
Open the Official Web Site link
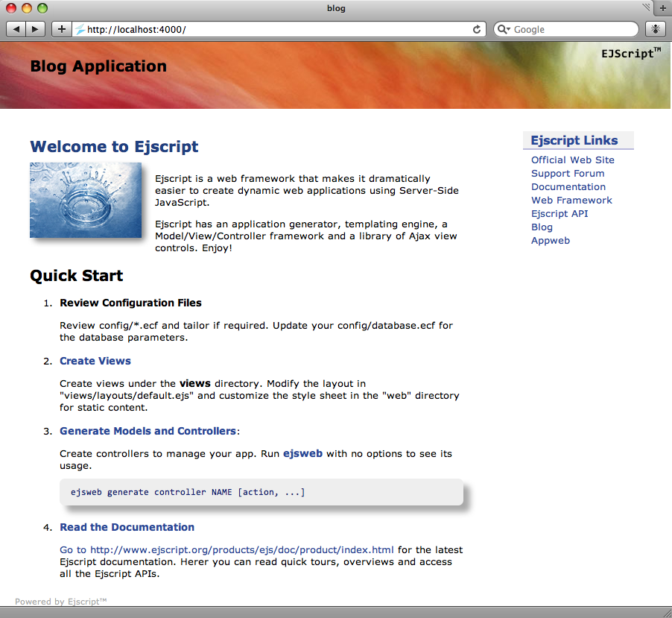(x=573, y=160)
